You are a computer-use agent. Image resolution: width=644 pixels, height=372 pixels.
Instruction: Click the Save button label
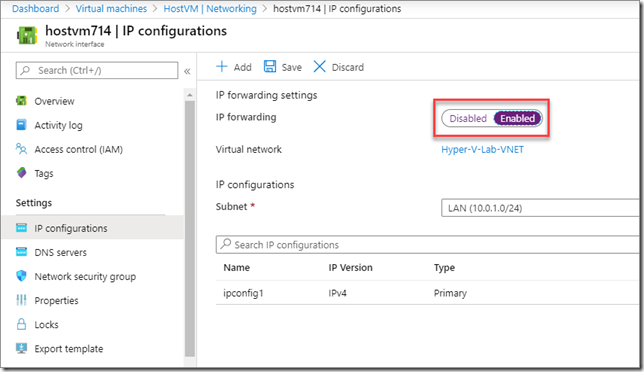[x=292, y=67]
